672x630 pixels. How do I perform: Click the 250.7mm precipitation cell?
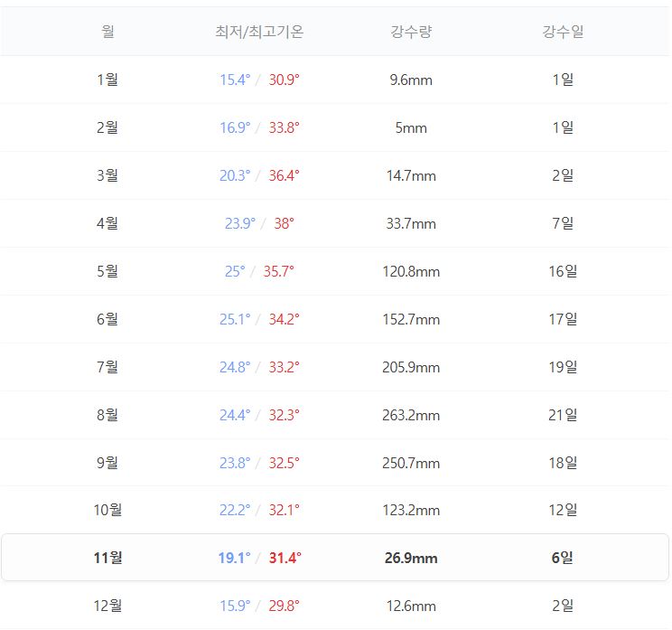411,464
